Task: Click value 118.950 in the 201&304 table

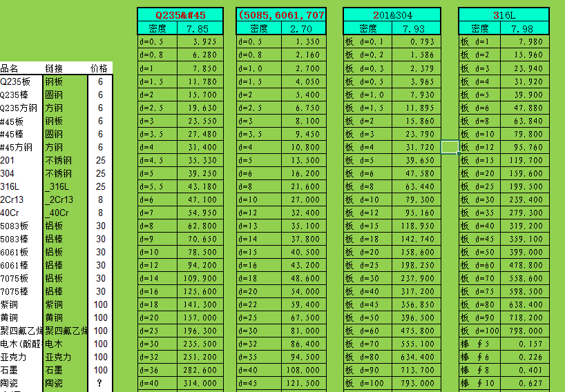Action: tap(416, 226)
